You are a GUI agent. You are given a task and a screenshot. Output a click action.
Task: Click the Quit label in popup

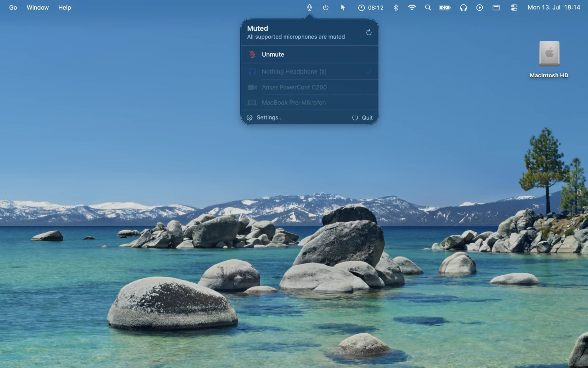(x=367, y=117)
